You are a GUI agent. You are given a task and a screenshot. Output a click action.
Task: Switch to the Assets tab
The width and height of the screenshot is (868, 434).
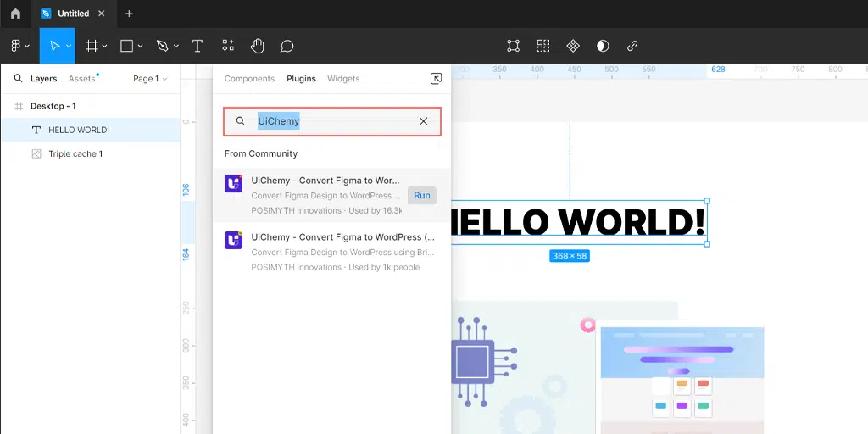82,79
